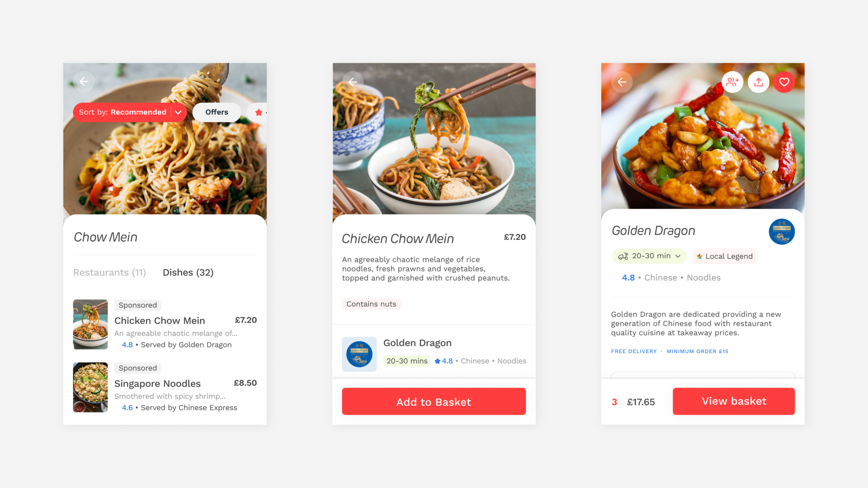Go back from Chicken Chow Mein dish screen
This screenshot has width=868, height=488.
(353, 82)
